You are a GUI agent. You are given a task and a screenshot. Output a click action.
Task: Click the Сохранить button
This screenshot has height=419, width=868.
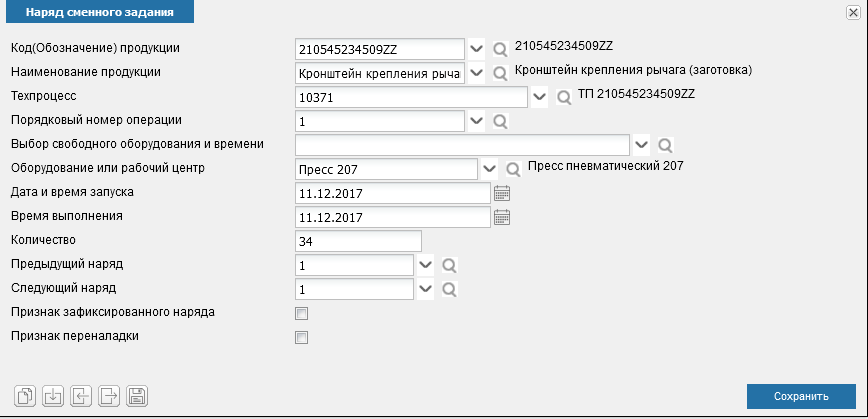pyautogui.click(x=801, y=396)
